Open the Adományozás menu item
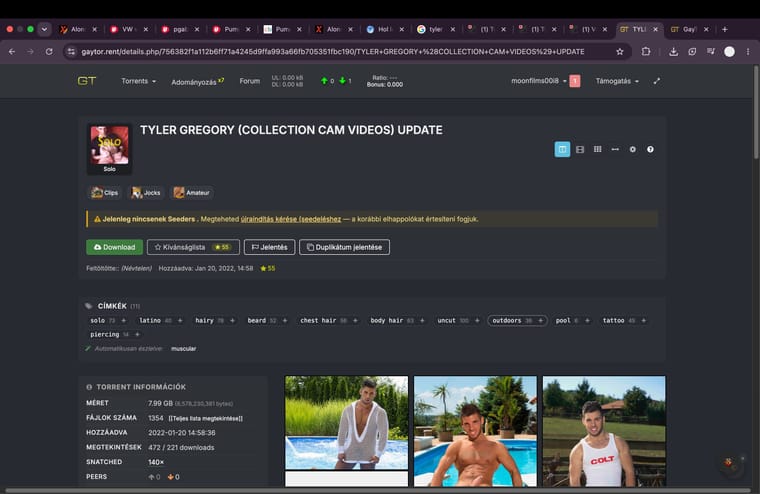This screenshot has height=494, width=760. click(x=197, y=81)
